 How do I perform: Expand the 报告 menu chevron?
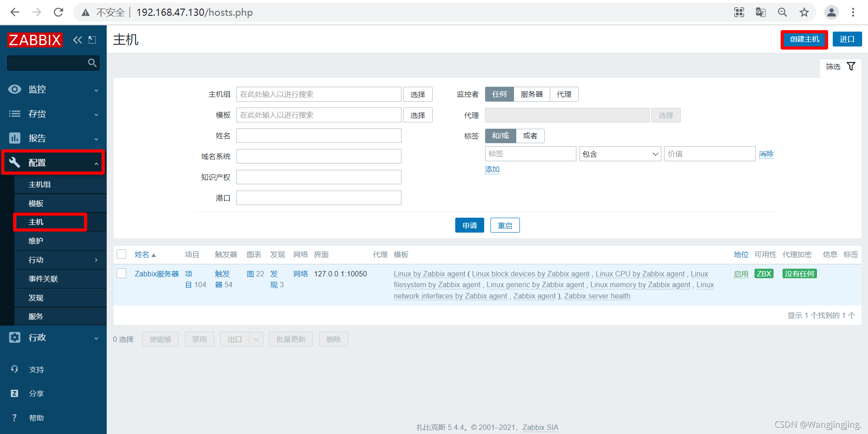96,139
